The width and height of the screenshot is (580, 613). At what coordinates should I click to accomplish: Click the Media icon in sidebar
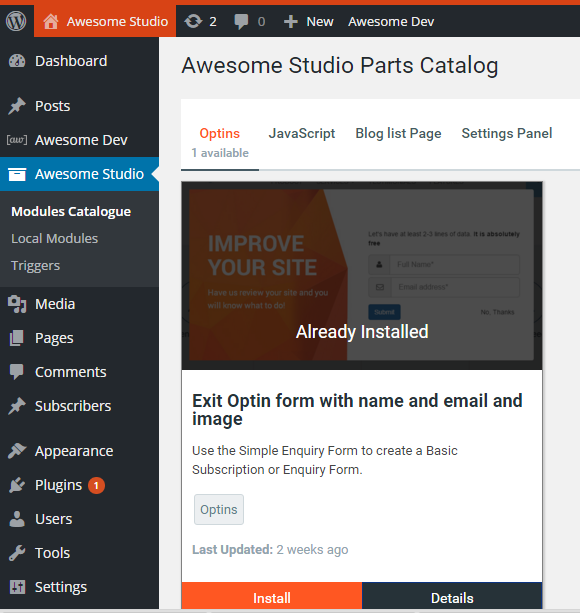(17, 304)
